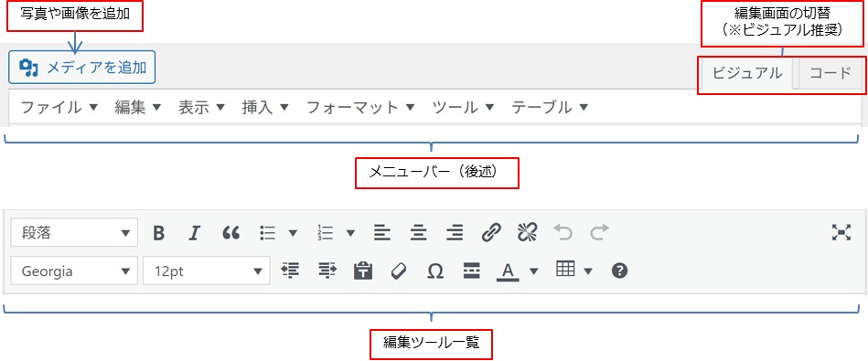The image size is (868, 361).
Task: Align text right
Action: click(x=455, y=233)
